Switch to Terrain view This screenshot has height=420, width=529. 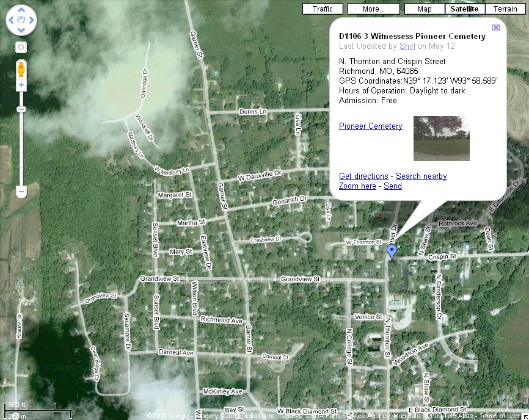tap(505, 9)
